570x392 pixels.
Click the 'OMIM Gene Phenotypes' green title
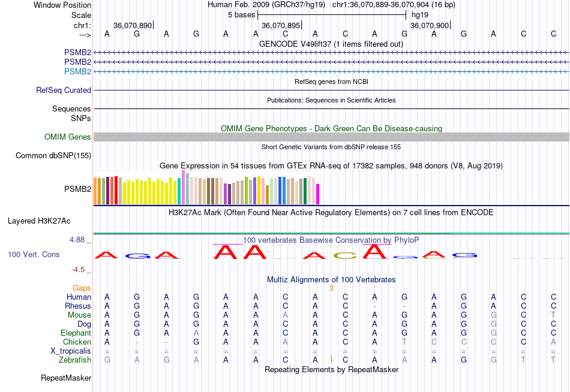click(331, 129)
